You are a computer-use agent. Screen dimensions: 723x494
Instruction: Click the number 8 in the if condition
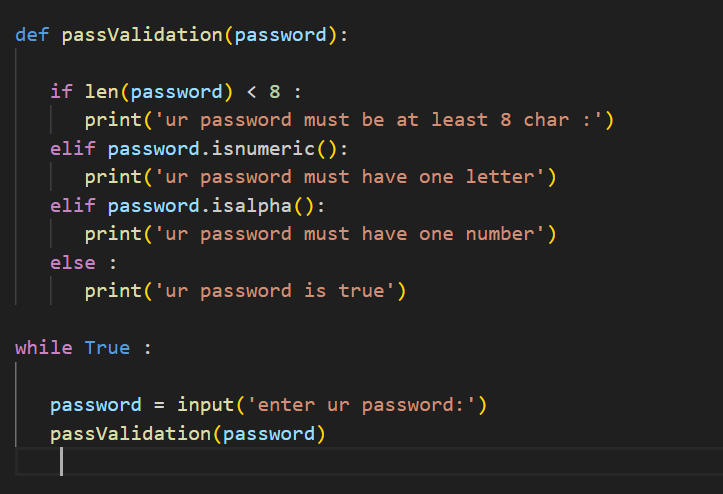click(275, 92)
